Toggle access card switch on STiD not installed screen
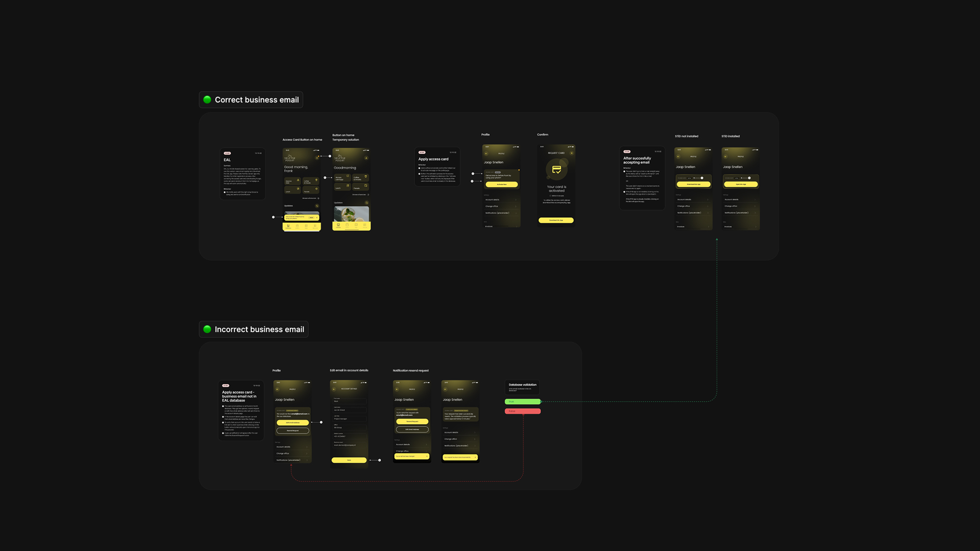Image resolution: width=980 pixels, height=551 pixels. click(x=701, y=178)
